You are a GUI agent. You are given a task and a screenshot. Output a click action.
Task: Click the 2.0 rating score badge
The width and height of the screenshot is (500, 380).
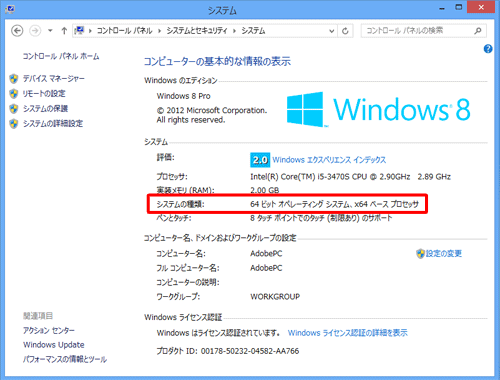click(260, 160)
